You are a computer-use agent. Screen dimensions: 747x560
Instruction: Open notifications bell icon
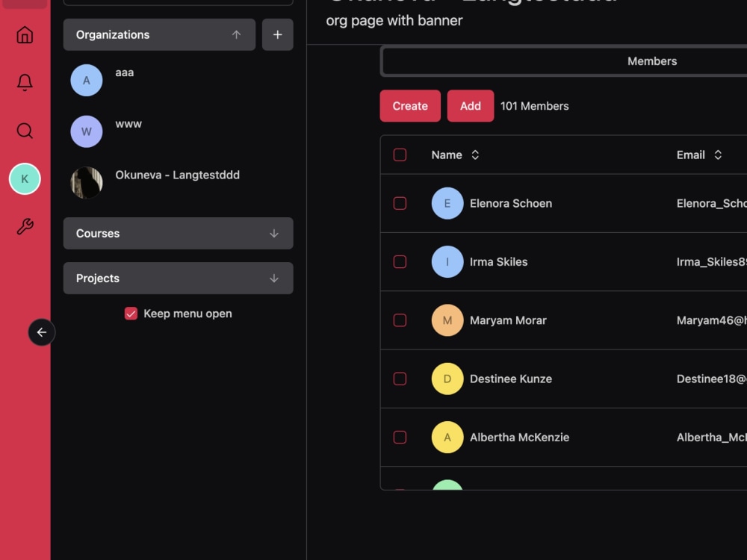[x=25, y=82]
